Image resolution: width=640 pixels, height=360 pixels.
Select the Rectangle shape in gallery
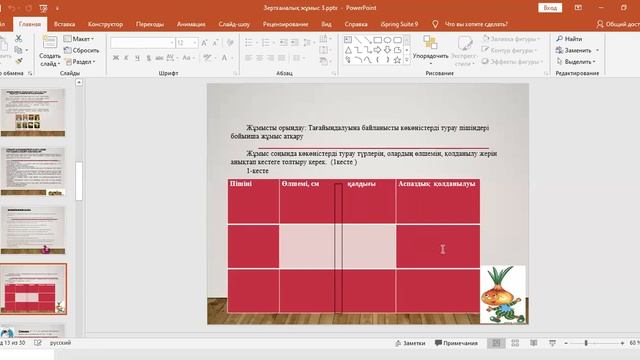pos(378,40)
